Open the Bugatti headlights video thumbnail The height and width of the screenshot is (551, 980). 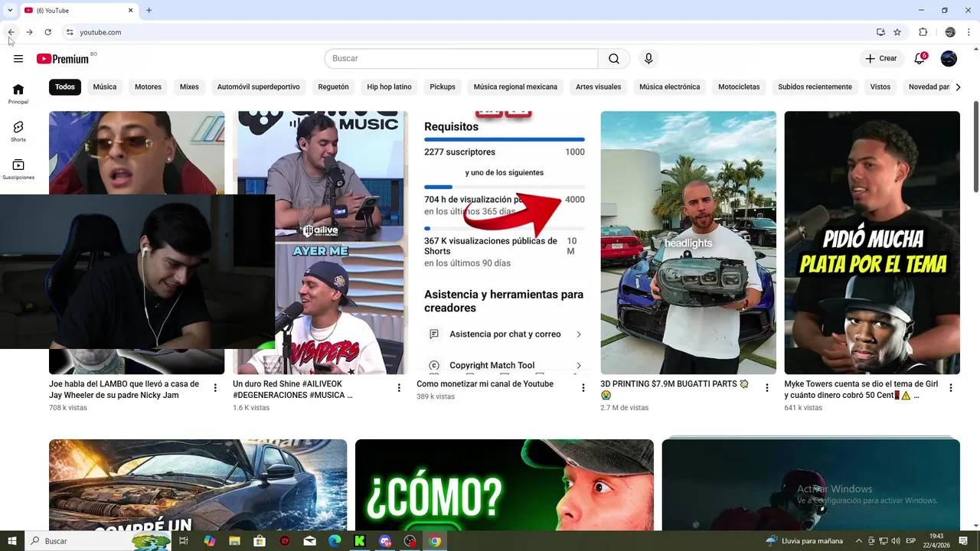coord(688,243)
